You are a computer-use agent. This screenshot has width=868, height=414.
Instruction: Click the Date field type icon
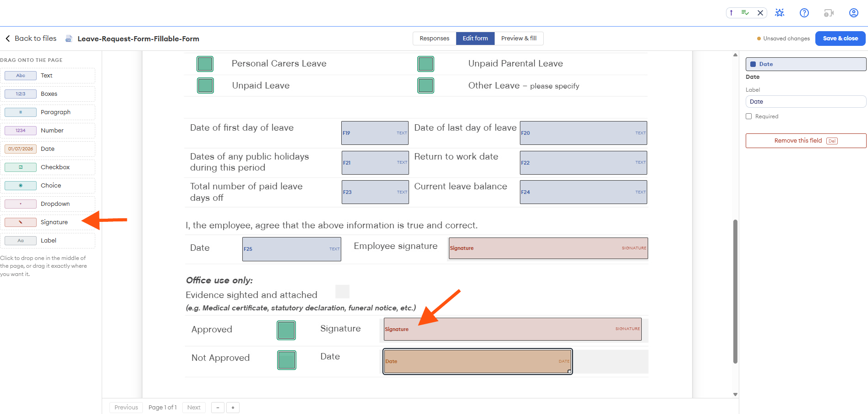[21, 149]
